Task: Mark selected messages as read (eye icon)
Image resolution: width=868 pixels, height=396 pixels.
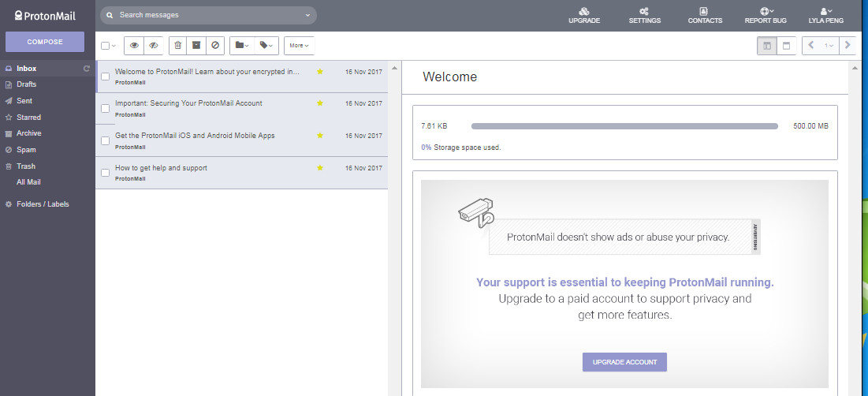Action: 134,46
